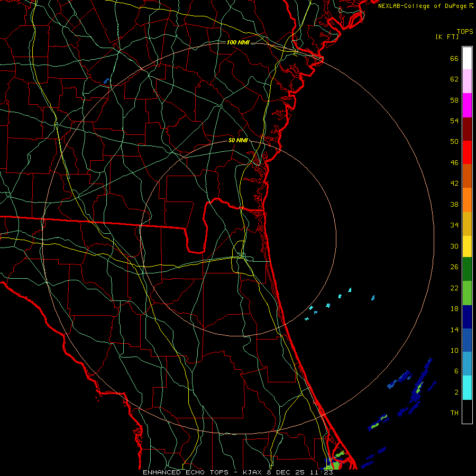The height and width of the screenshot is (476, 476).
Task: Click the '58' legend scale value
Action: [454, 100]
